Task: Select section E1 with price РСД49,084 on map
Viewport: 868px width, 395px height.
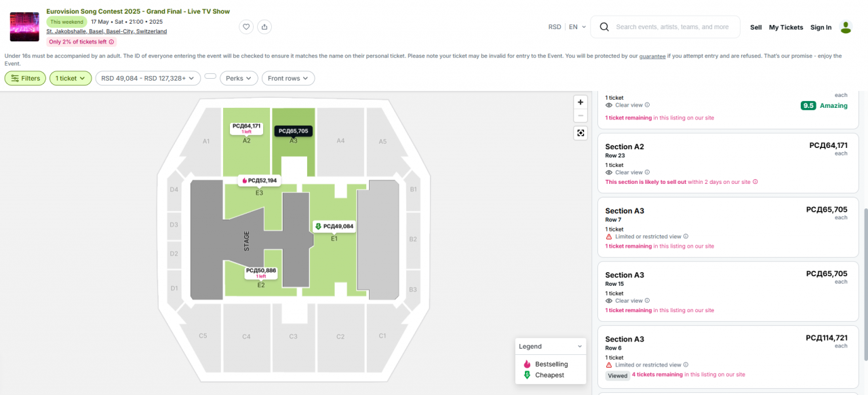Action: click(334, 227)
